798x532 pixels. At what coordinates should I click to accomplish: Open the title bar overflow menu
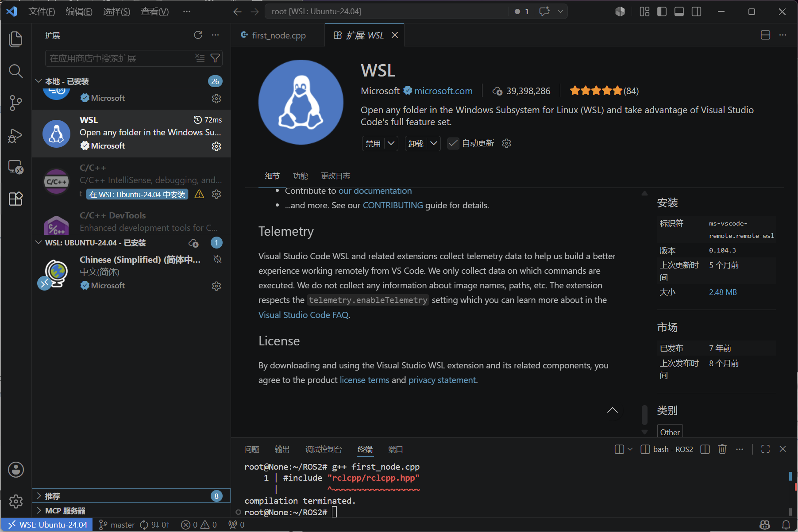(x=187, y=11)
